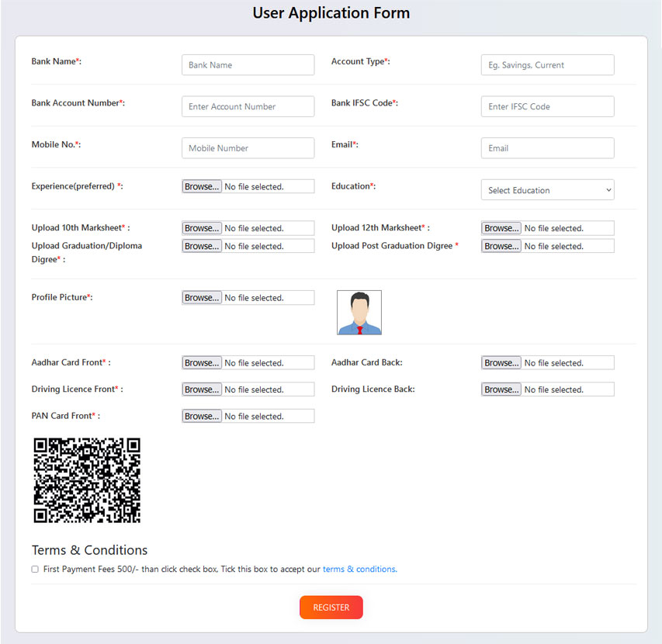
Task: Click the profile picture avatar image
Action: [x=359, y=313]
